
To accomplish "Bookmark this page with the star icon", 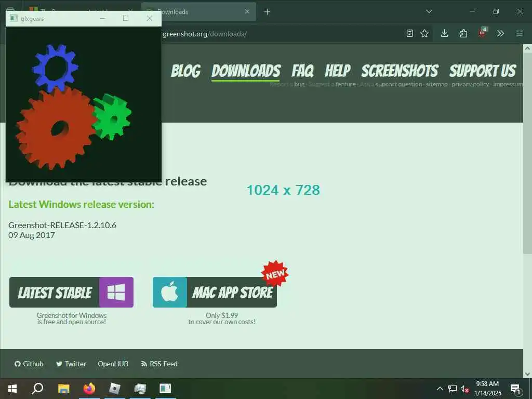I will (x=424, y=33).
